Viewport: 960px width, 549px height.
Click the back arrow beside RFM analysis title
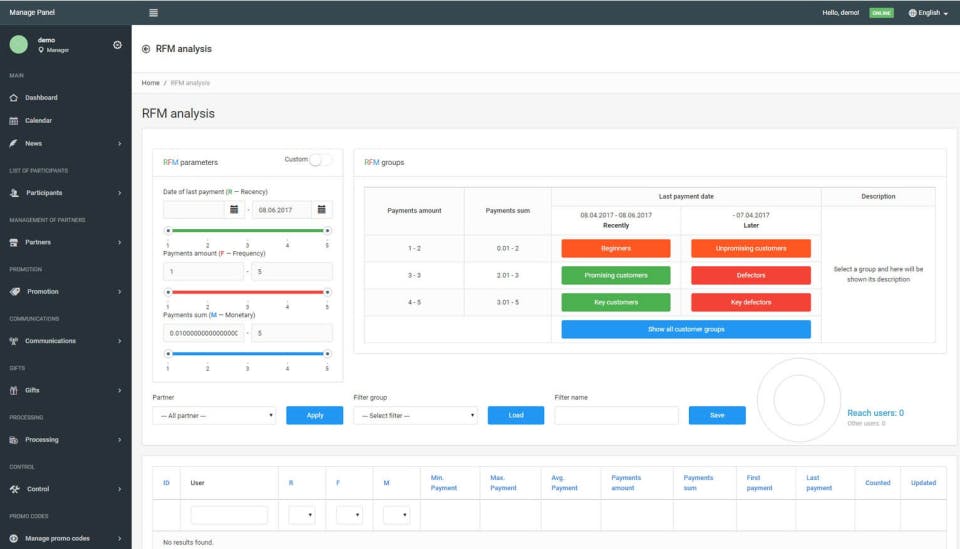point(146,49)
